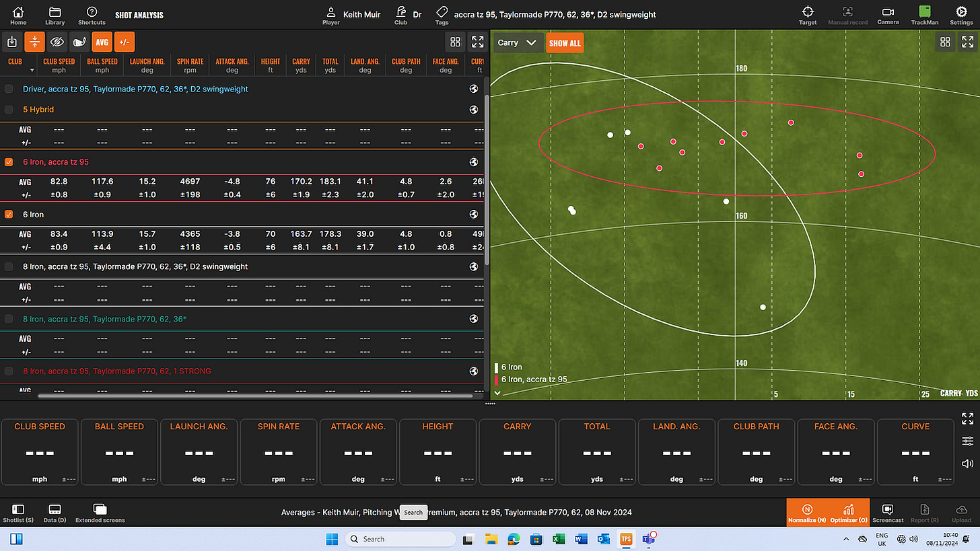
Task: Expand the data table to fullscreen
Action: pos(478,42)
